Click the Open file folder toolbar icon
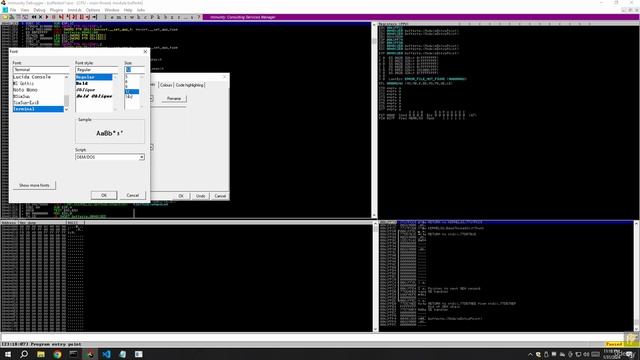The image size is (640, 360). click(x=5, y=17)
